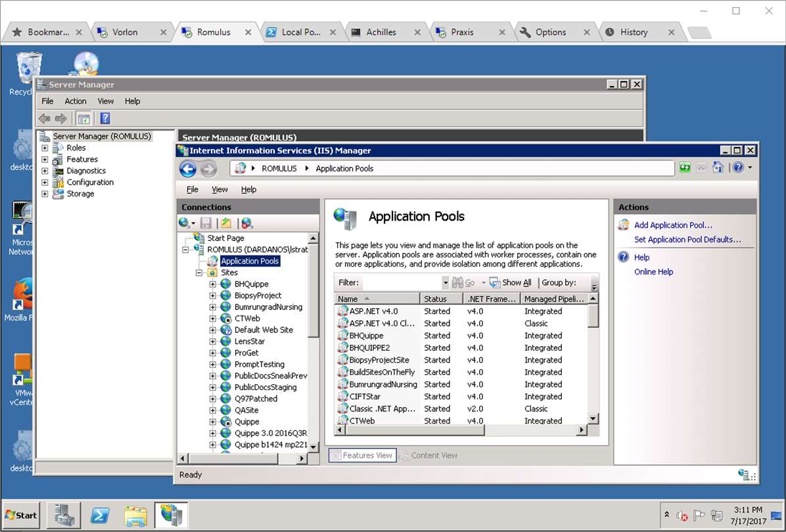The image size is (786, 532).
Task: Expand the Roles node in Server Manager
Action: (45, 148)
